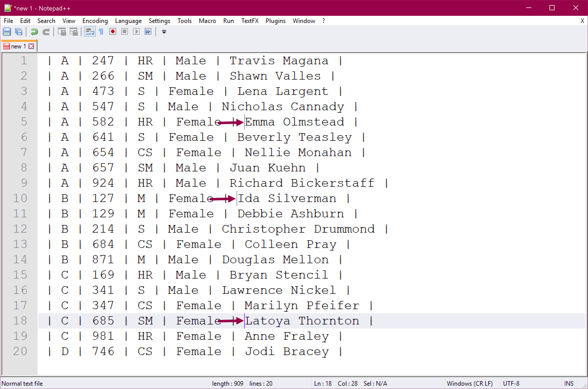Open the TextFX menu

250,21
